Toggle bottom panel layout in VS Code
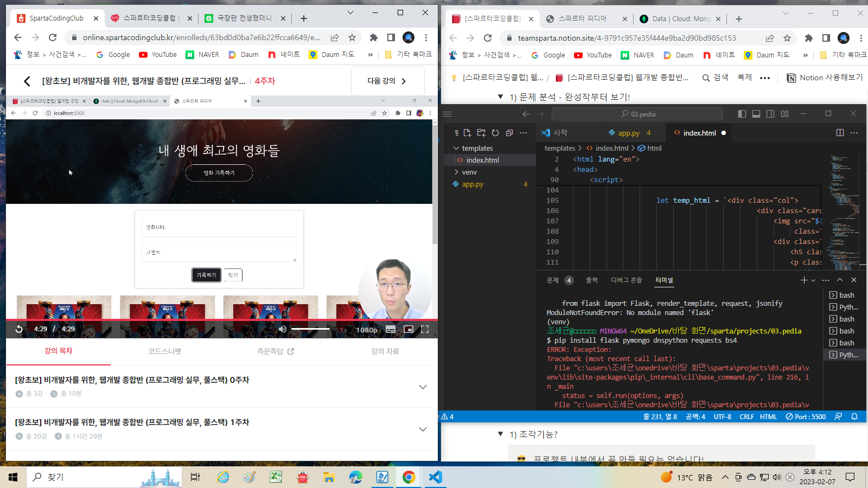Screen dimensions: 868x488 (x=756, y=114)
